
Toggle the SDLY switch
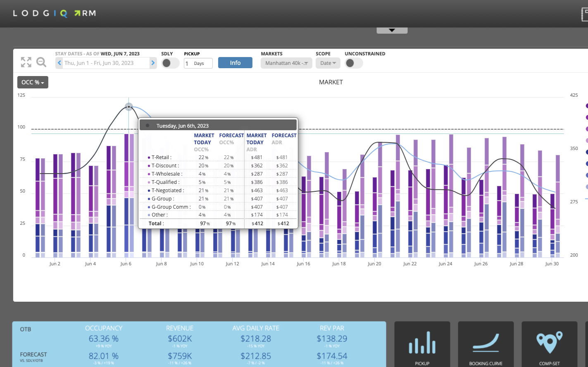coord(170,63)
